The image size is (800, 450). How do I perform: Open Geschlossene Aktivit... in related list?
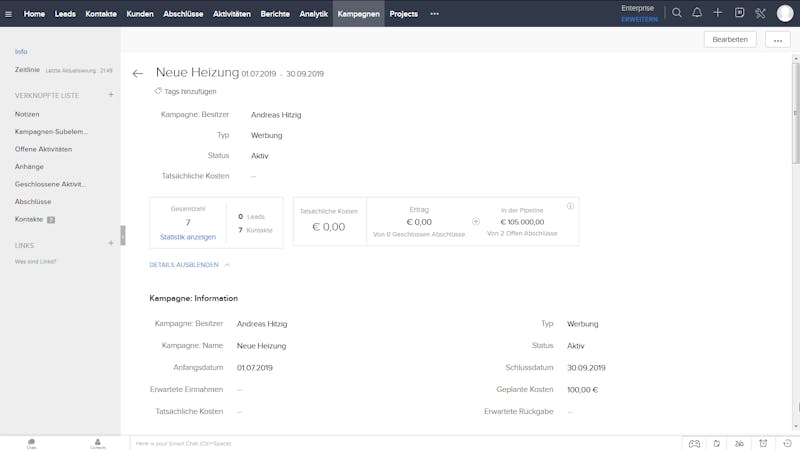50,184
